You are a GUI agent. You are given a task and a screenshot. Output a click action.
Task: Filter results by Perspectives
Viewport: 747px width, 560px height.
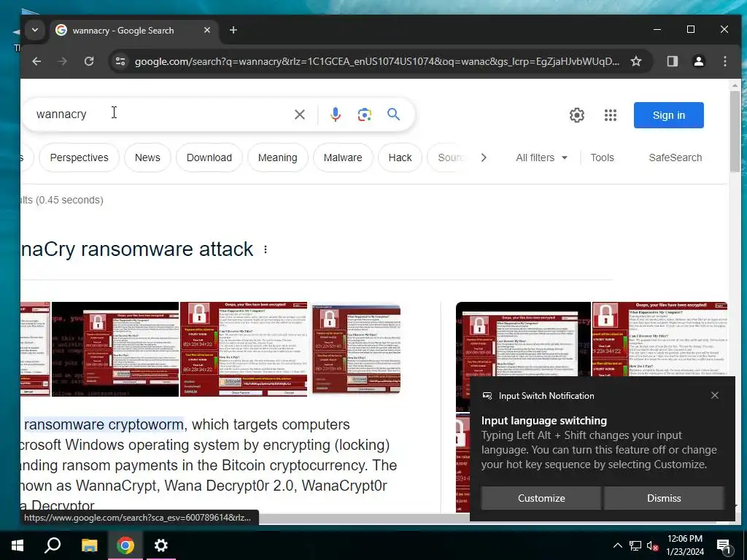(x=79, y=157)
